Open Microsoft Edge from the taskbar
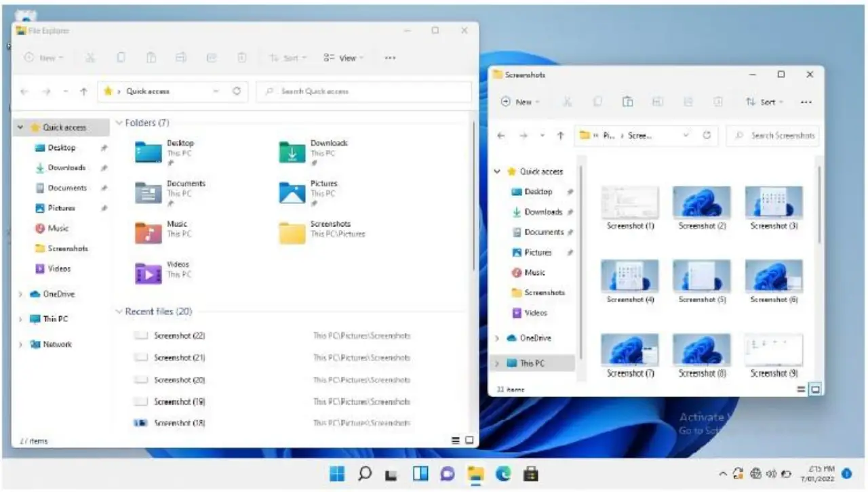The width and height of the screenshot is (868, 492). pos(502,474)
